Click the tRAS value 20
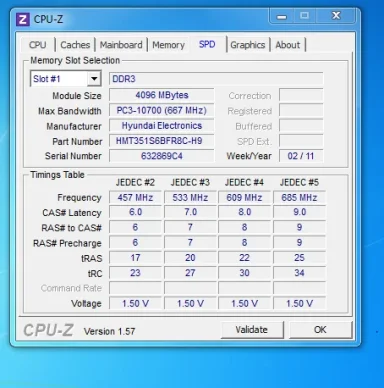Screen dimensions: 384x388 pyautogui.click(x=190, y=258)
